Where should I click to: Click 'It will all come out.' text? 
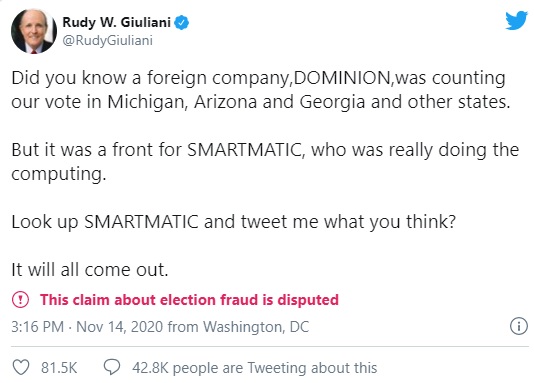click(90, 270)
